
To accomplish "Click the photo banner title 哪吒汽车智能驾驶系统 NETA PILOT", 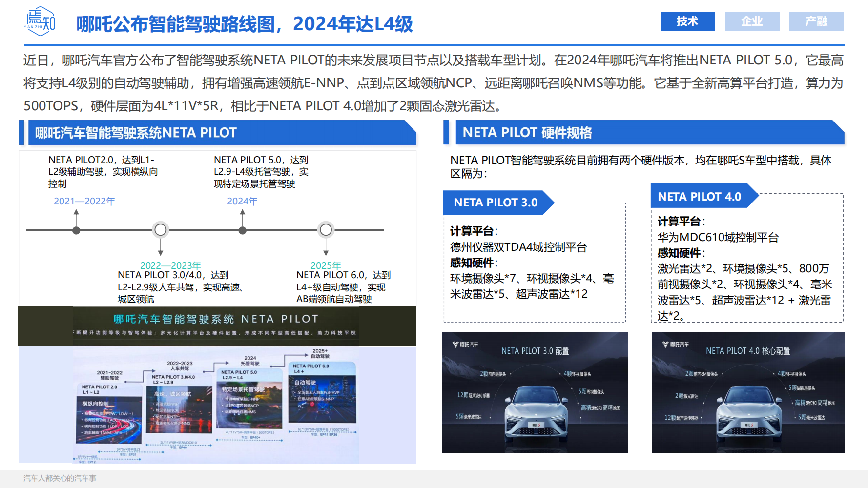I will [x=216, y=319].
